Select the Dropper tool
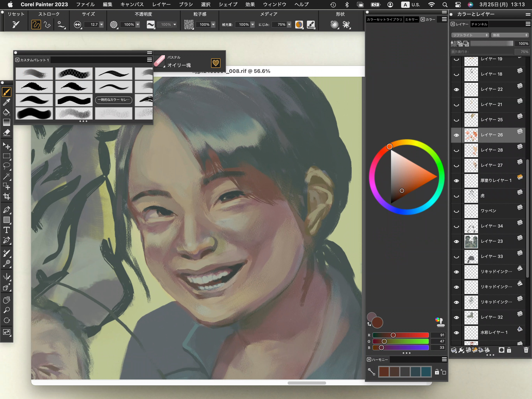 [x=6, y=102]
